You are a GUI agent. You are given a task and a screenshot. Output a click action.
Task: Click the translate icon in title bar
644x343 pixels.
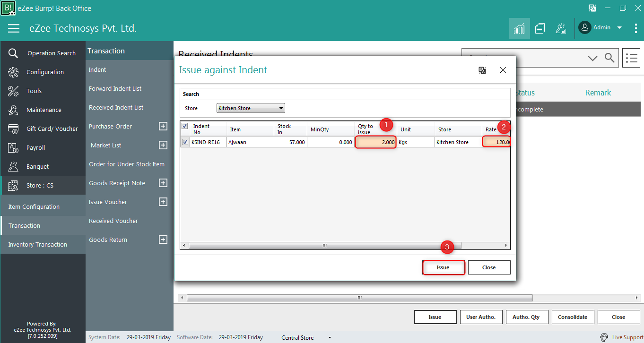click(592, 8)
